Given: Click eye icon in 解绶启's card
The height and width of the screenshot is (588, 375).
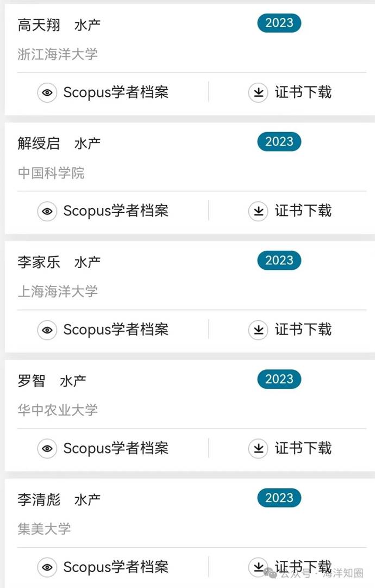Looking at the screenshot, I should pyautogui.click(x=47, y=211).
